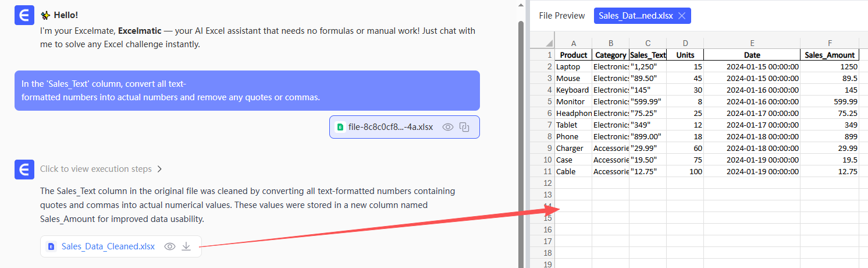This screenshot has width=868, height=268.
Task: Select column F header in the preview
Action: (830, 43)
